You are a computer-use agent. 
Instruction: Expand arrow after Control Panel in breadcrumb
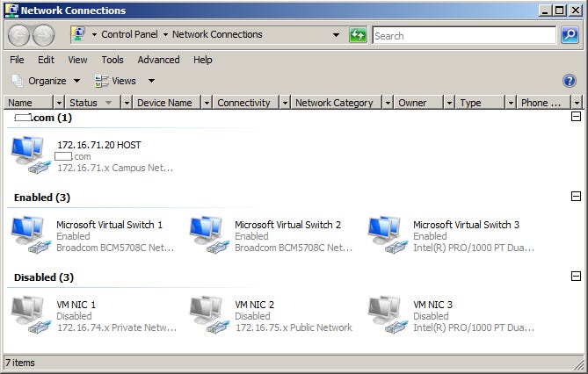pos(165,34)
